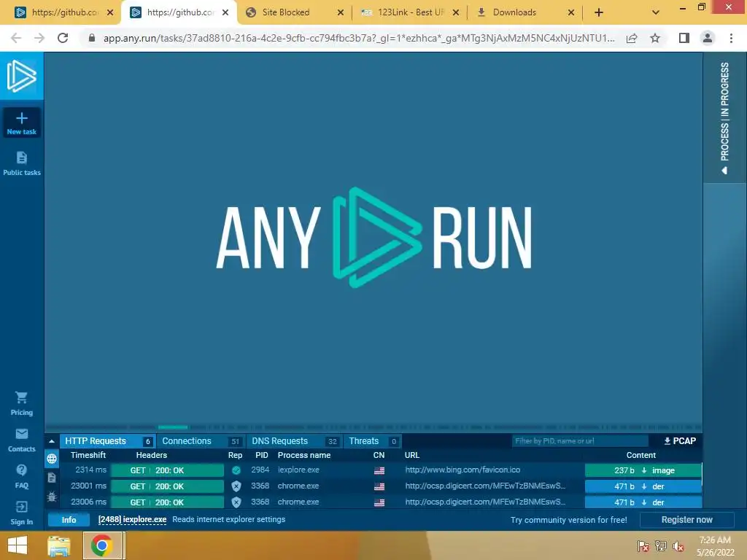Toggle the browser side panel icon
Viewport: 747px width, 560px height.
coord(684,38)
